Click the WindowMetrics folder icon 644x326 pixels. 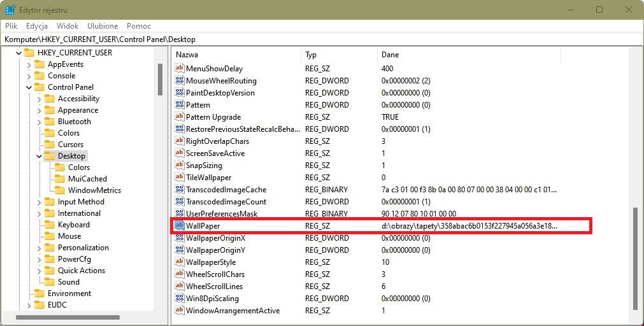(60, 190)
